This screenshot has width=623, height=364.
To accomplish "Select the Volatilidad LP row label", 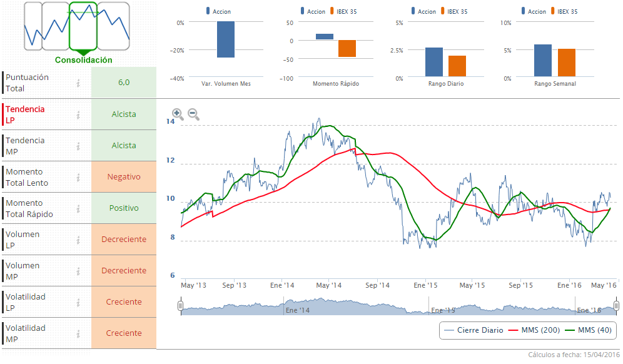I will point(25,302).
